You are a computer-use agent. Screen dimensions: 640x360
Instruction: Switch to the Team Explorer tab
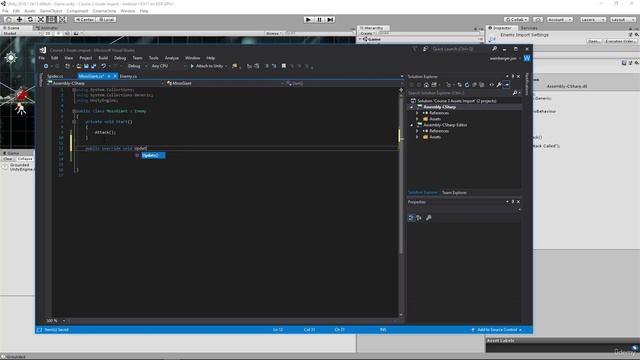click(x=454, y=193)
